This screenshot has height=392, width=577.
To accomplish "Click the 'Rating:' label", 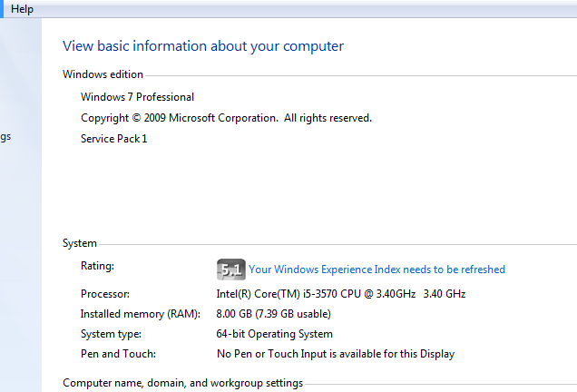I will pyautogui.click(x=97, y=266).
